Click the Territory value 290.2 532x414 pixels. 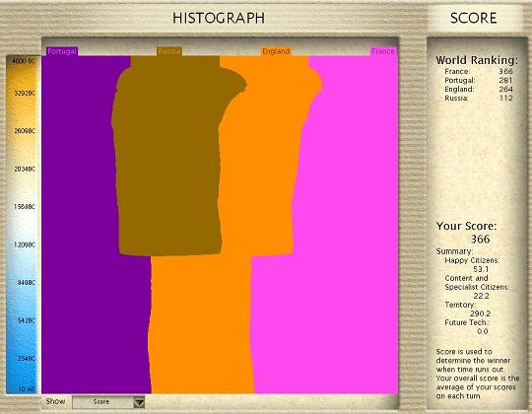[480, 313]
